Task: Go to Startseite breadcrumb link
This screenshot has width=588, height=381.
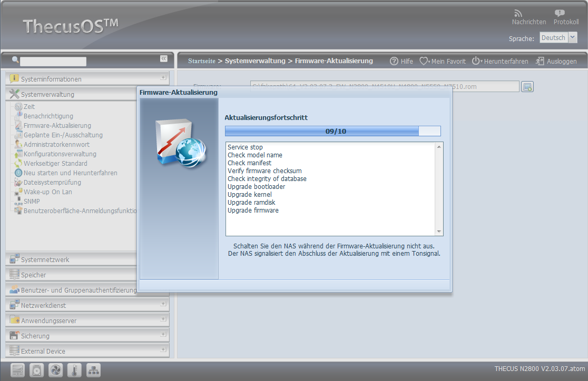Action: point(202,61)
